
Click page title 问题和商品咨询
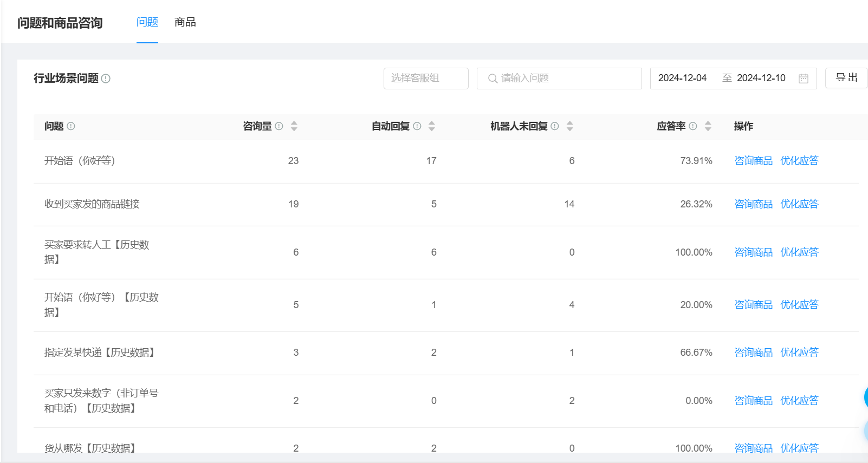(x=60, y=23)
